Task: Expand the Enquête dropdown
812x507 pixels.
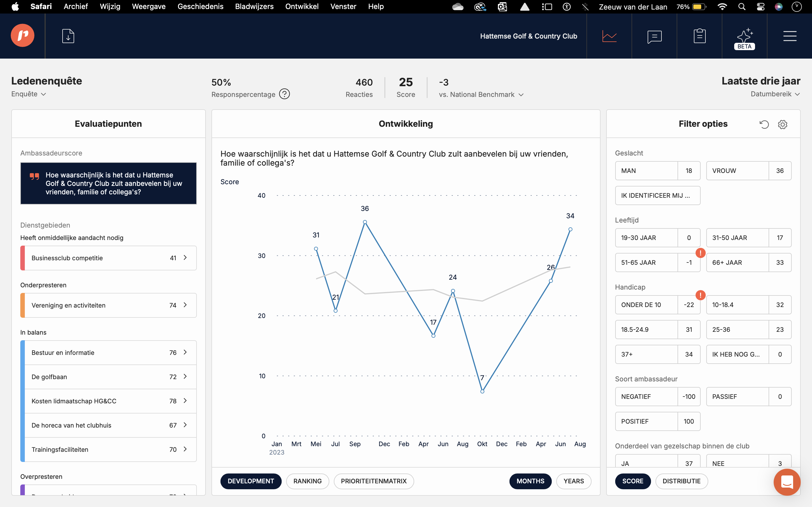Action: pyautogui.click(x=28, y=94)
